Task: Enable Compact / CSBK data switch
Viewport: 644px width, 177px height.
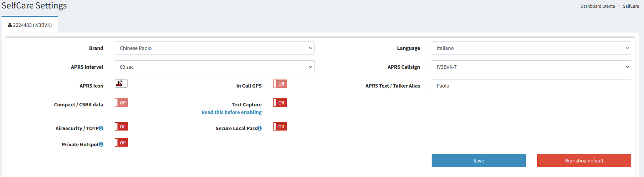Action: tap(121, 103)
